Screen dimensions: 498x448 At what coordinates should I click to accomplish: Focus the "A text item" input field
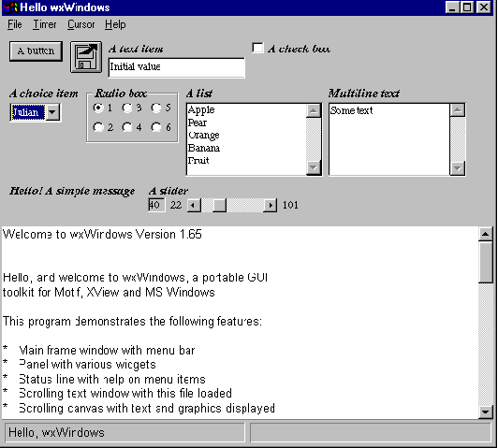point(177,67)
